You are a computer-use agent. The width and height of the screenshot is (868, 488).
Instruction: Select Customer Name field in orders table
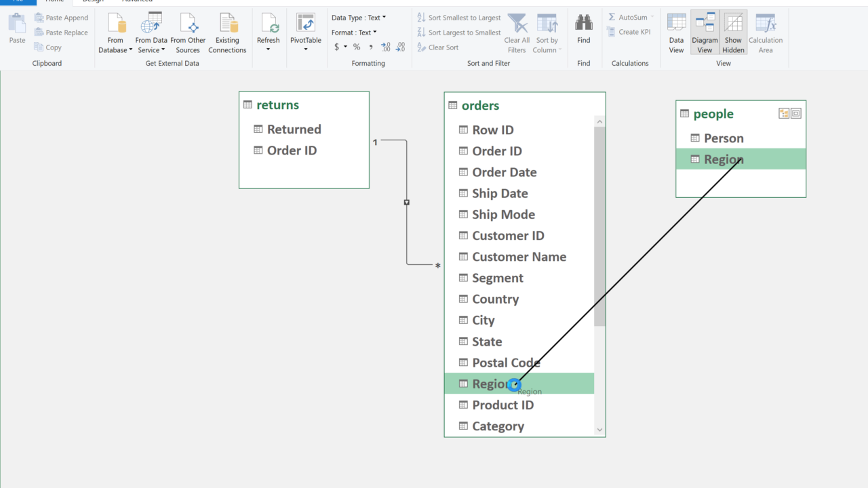click(x=519, y=257)
